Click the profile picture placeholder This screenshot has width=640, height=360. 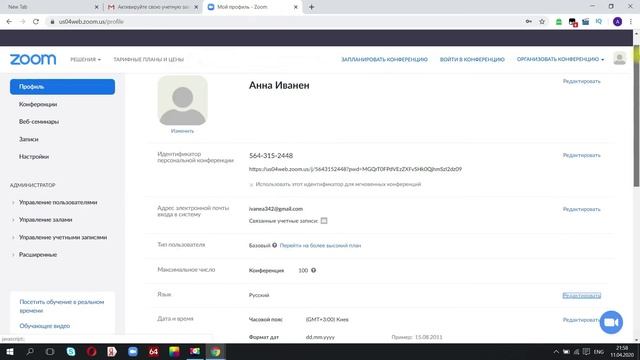(182, 100)
